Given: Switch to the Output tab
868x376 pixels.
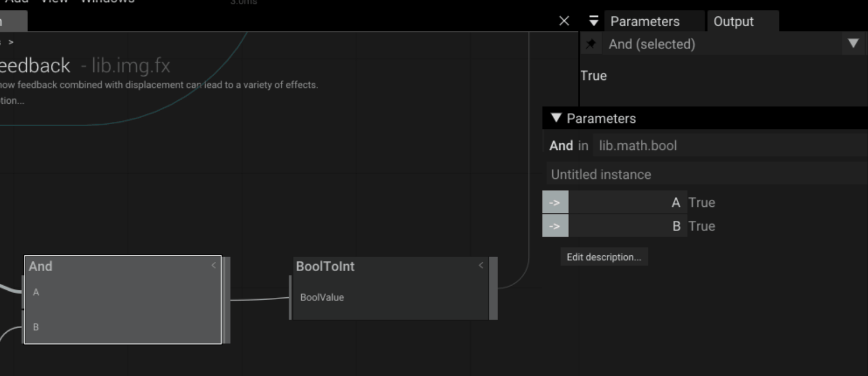Looking at the screenshot, I should tap(733, 22).
